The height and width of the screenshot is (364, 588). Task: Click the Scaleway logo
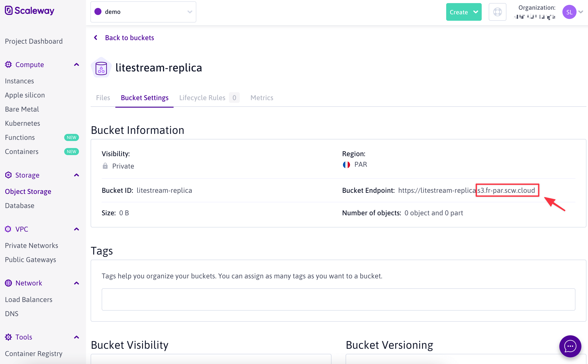coord(29,11)
